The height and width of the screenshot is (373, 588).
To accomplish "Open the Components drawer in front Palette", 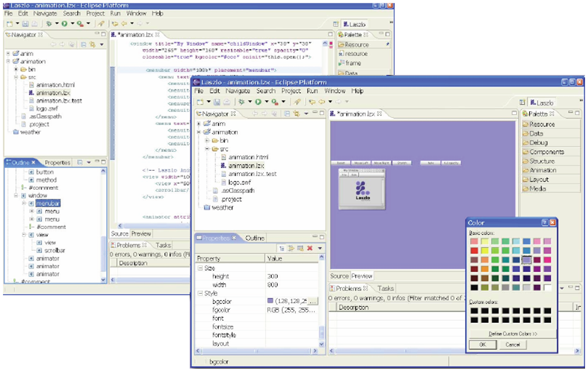I will pyautogui.click(x=546, y=152).
